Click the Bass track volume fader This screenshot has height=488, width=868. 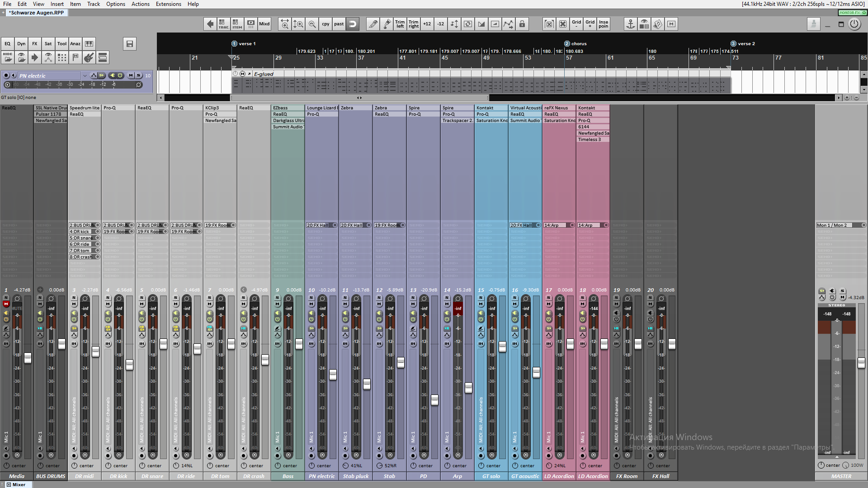(299, 344)
